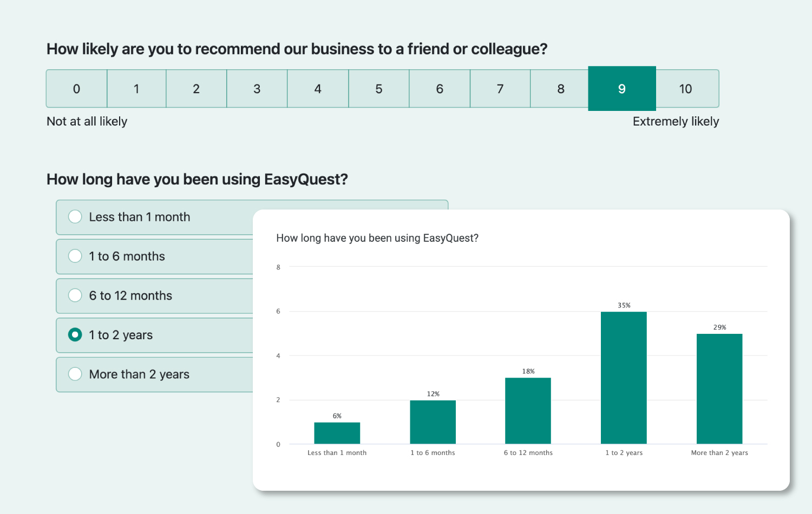Viewport: 812px width, 514px height.
Task: Select rating 9 on the recommendation scale
Action: tap(621, 88)
